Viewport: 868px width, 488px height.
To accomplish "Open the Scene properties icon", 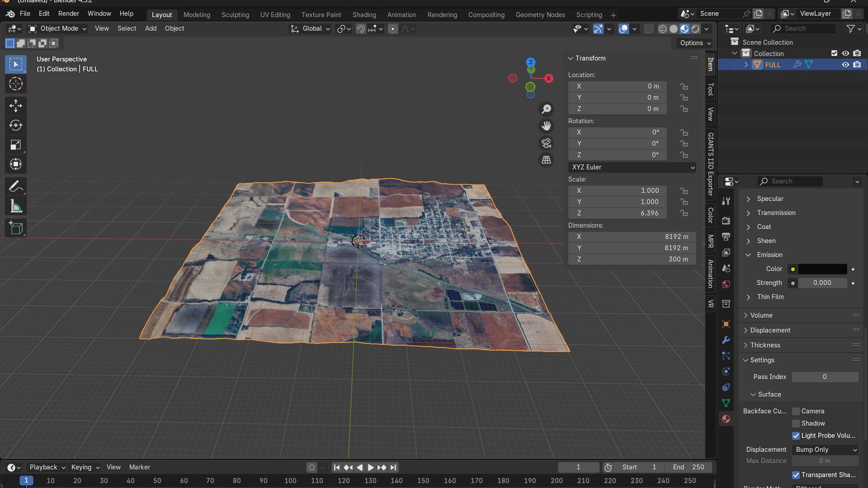I will (726, 268).
